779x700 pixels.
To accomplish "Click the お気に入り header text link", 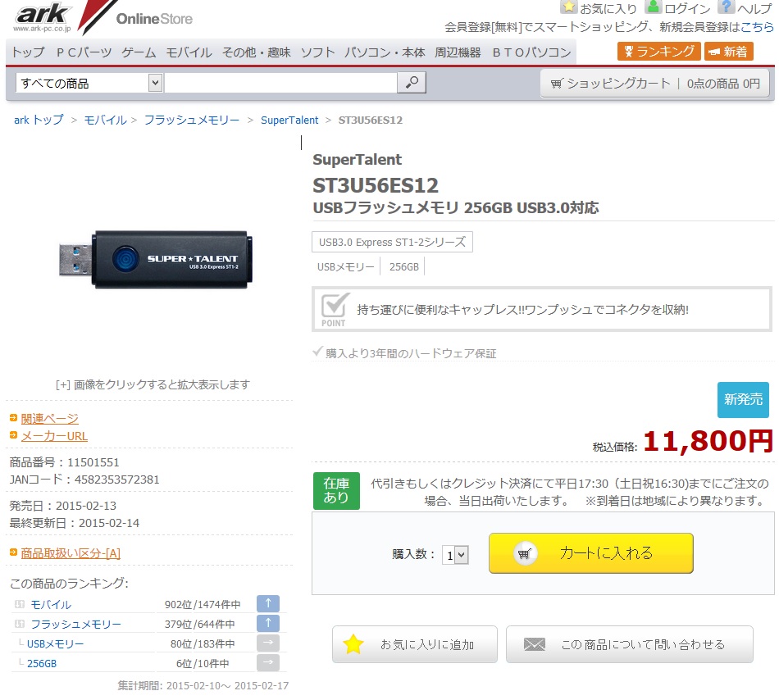I will [608, 8].
